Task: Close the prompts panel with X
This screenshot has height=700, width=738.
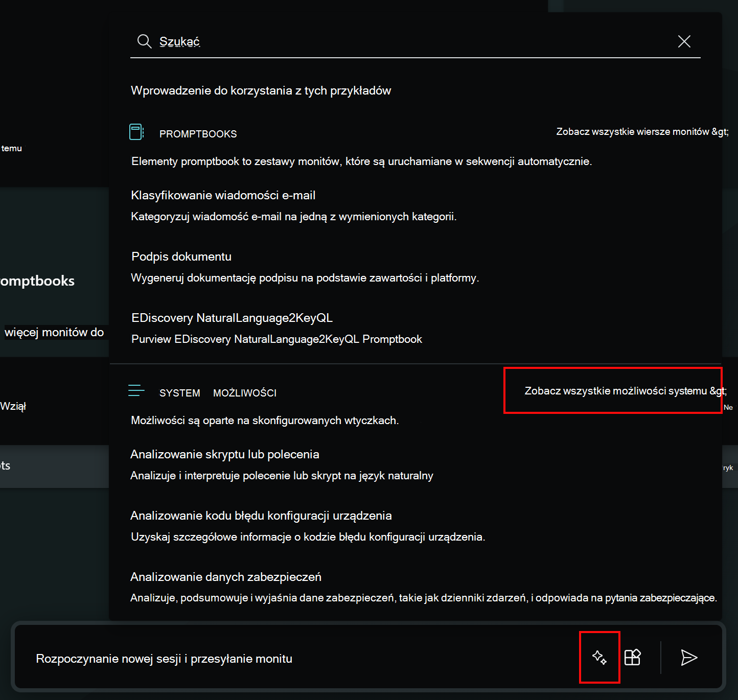Action: [x=684, y=41]
